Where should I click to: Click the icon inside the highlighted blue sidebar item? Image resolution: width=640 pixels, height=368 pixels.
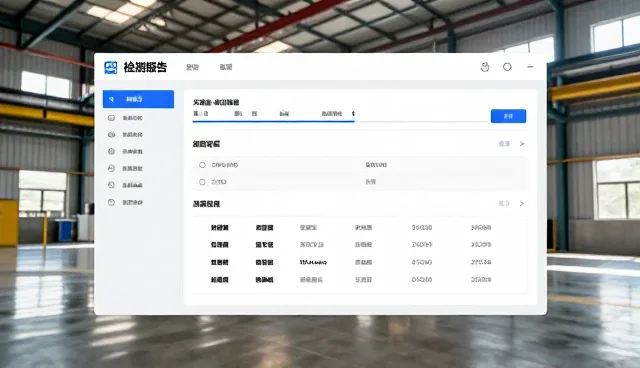(x=111, y=99)
